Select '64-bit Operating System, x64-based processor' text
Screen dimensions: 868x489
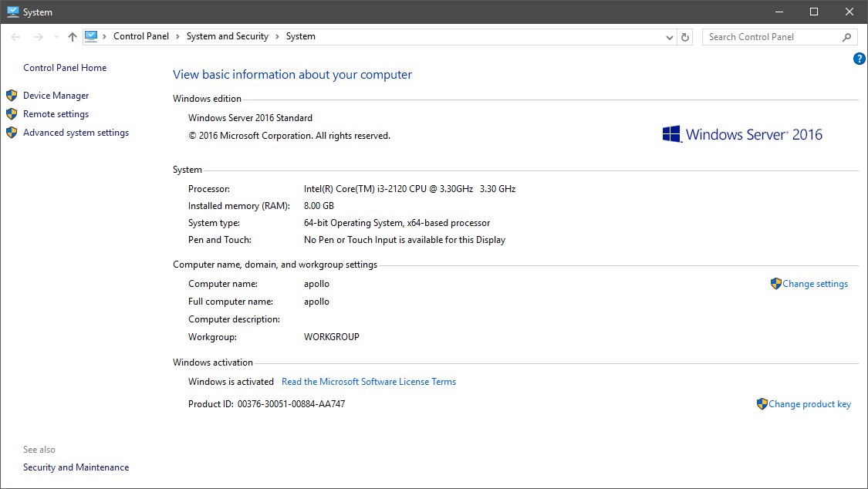pyautogui.click(x=397, y=223)
